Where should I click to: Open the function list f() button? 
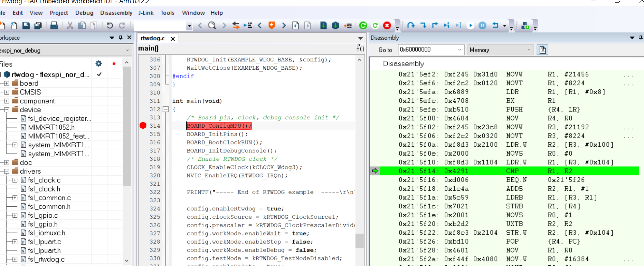360,48
